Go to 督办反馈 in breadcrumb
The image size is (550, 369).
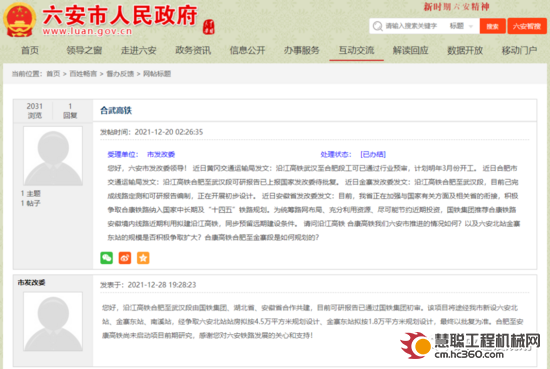click(120, 74)
